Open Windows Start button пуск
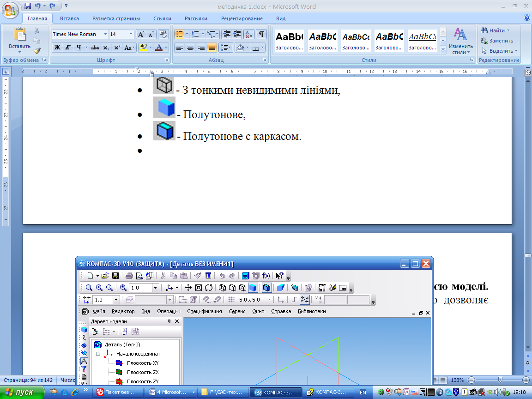Image resolution: width=532 pixels, height=399 pixels. 22,392
